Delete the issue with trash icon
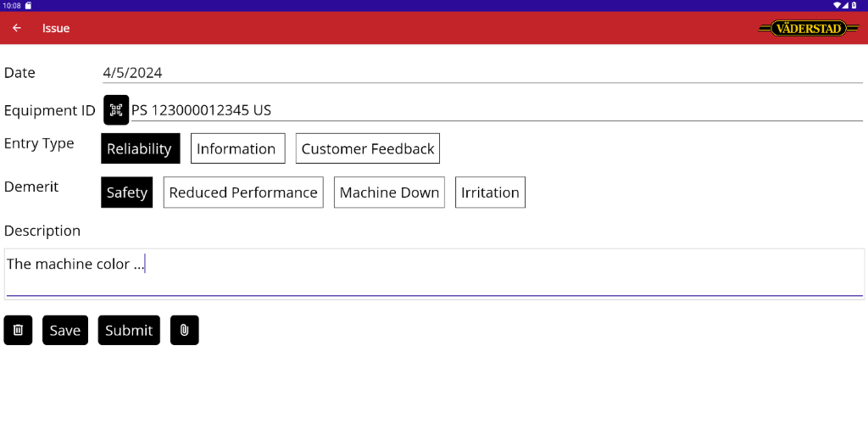 tap(19, 330)
